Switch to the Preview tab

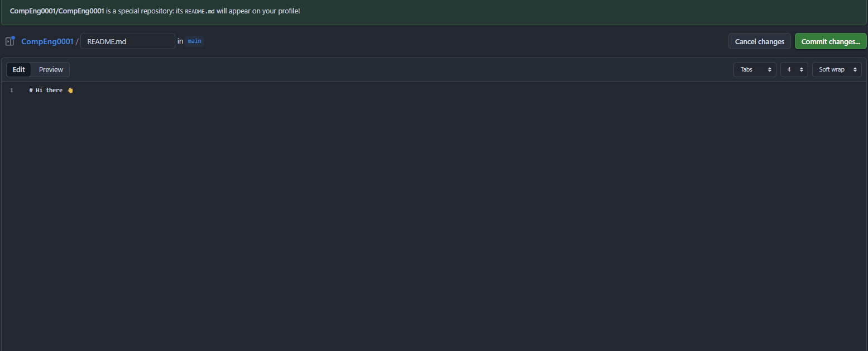coord(51,70)
